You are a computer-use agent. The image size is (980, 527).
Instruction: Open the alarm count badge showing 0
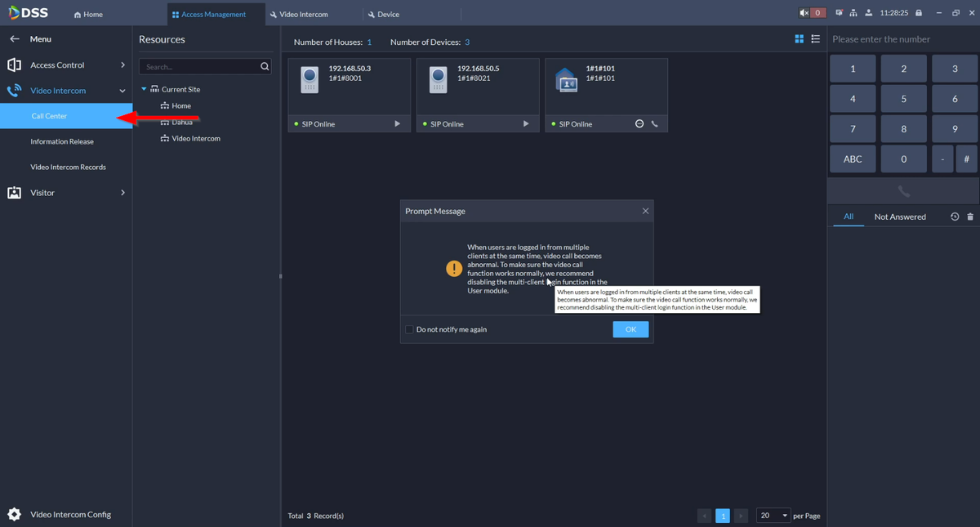point(817,13)
